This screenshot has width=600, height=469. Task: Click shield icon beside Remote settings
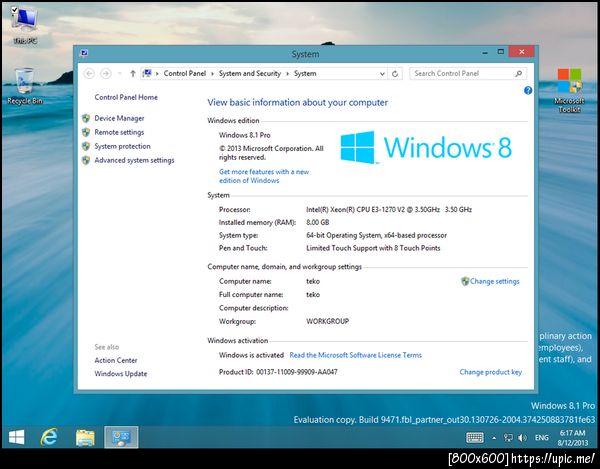click(x=86, y=132)
